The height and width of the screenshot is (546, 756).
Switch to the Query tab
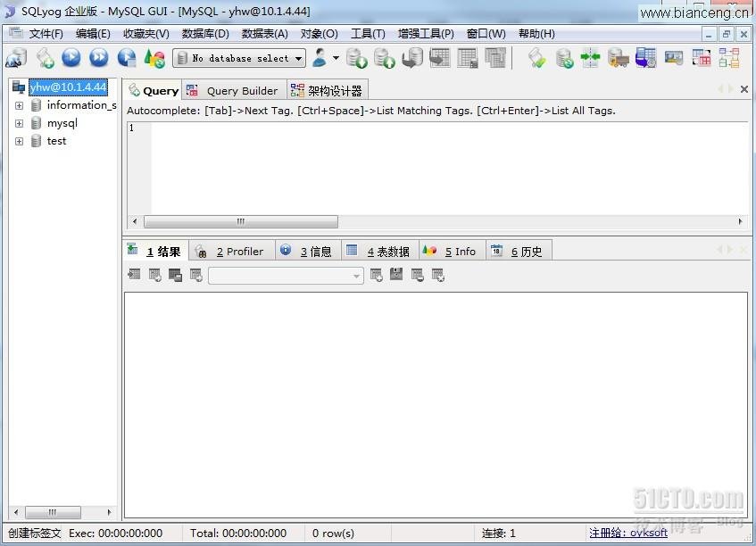pos(154,91)
